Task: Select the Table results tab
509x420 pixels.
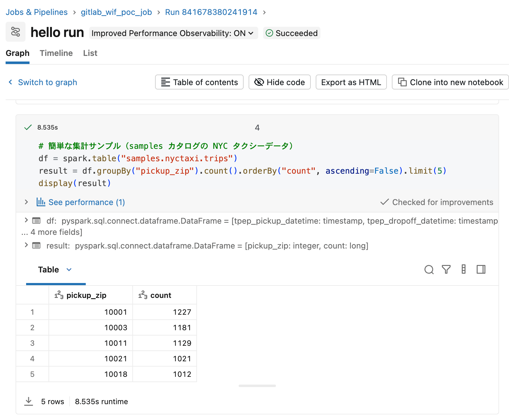Action: pos(48,270)
